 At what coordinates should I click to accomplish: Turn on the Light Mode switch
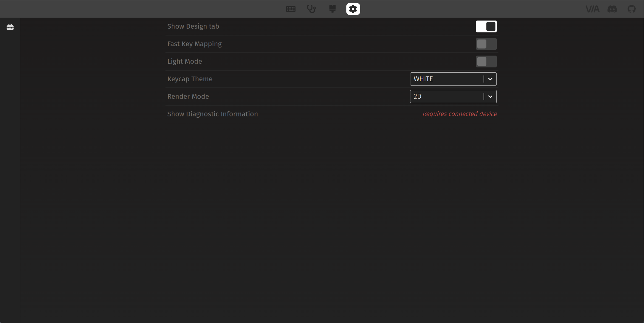coord(486,62)
